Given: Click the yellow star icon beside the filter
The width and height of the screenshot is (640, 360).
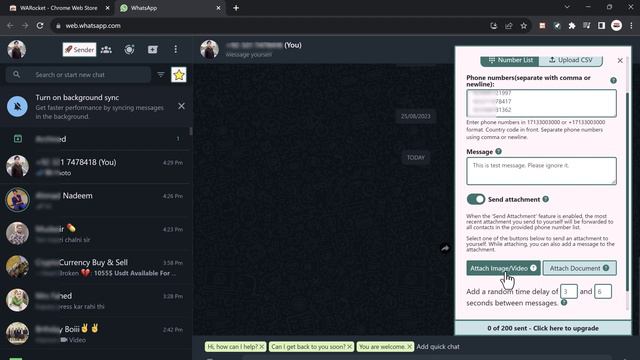Looking at the screenshot, I should click(x=179, y=75).
